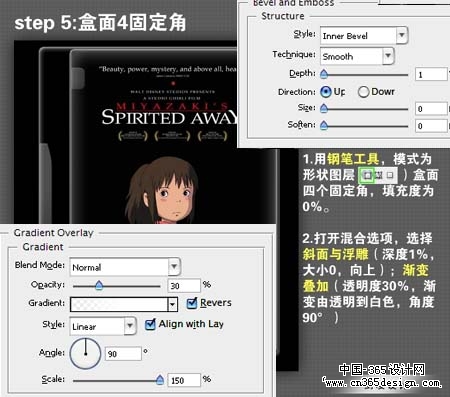The image size is (450, 397).
Task: Select the highlighted shape layers mode icon
Action: (367, 175)
